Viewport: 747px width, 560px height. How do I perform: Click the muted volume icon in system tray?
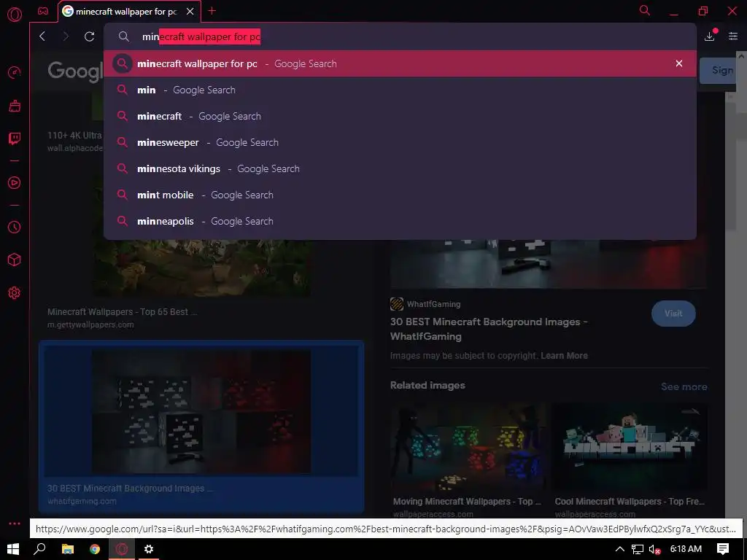(x=654, y=549)
